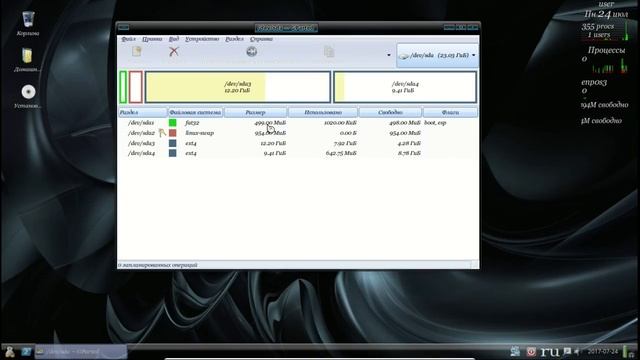
Task: Click the 2017-07-24 taskbar clock
Action: pyautogui.click(x=603, y=351)
